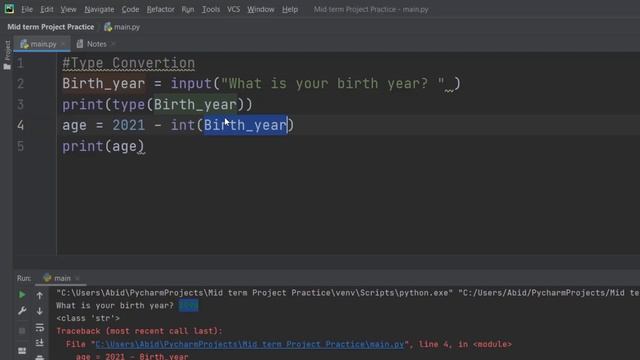Open the Window menu
This screenshot has width=640, height=360.
point(260,9)
